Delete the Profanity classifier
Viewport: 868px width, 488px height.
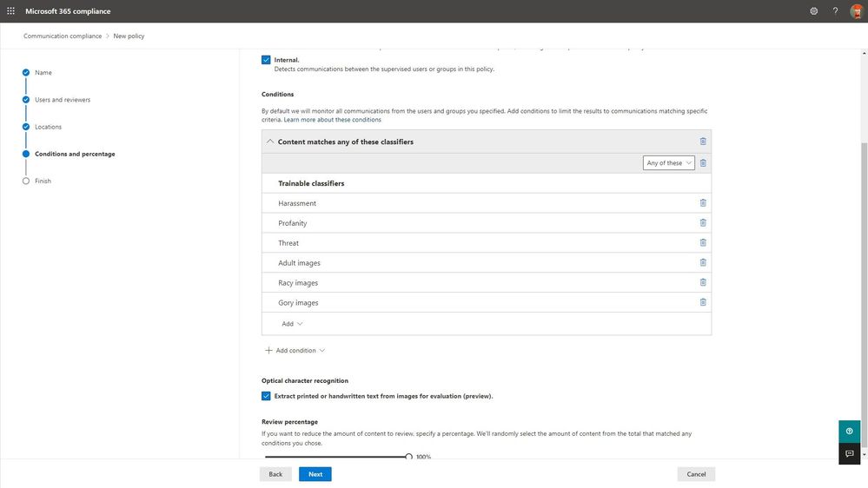click(703, 223)
